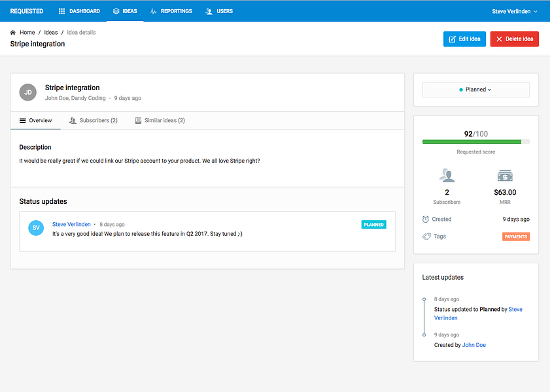Click the Users person icon in navbar
This screenshot has width=550, height=392.
[209, 11]
